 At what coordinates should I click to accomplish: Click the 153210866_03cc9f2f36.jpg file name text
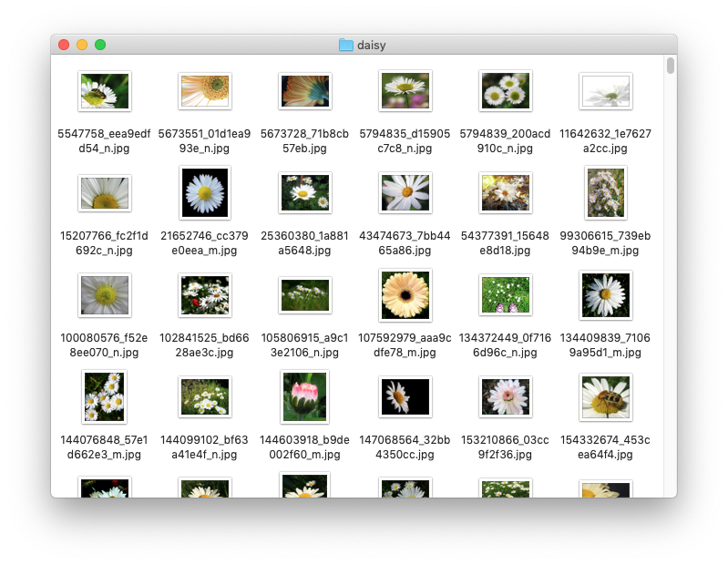tap(506, 447)
